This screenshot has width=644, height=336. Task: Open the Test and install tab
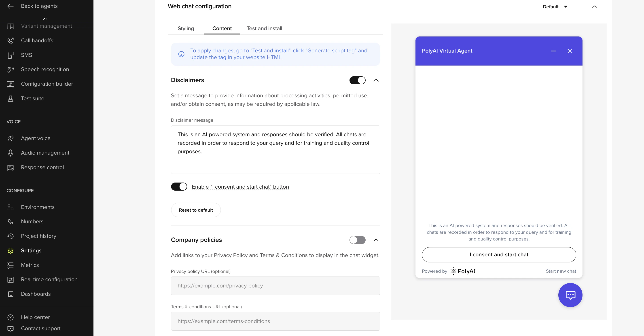tap(264, 28)
